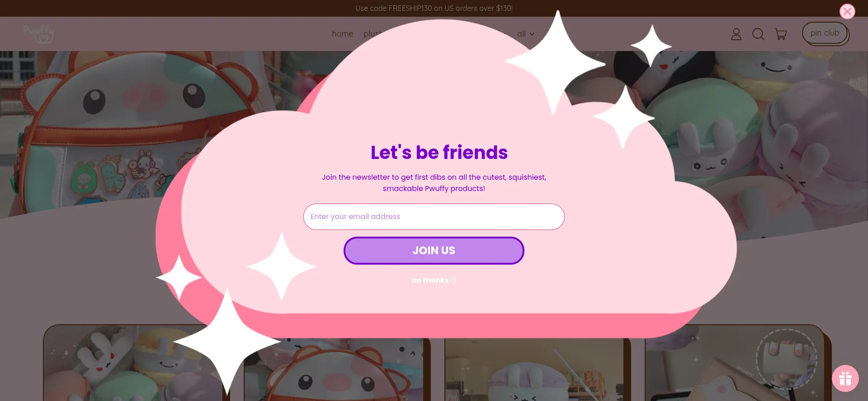Click the Let's be friends heading
Image resolution: width=868 pixels, height=401 pixels.
coord(439,153)
